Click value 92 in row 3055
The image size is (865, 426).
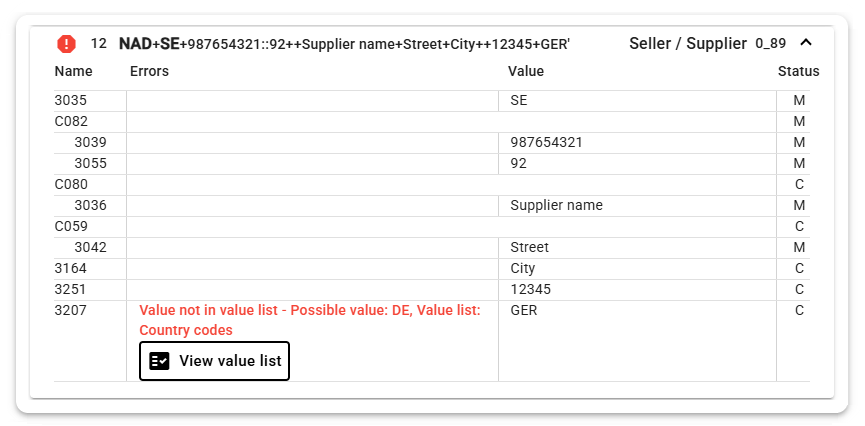(x=519, y=164)
